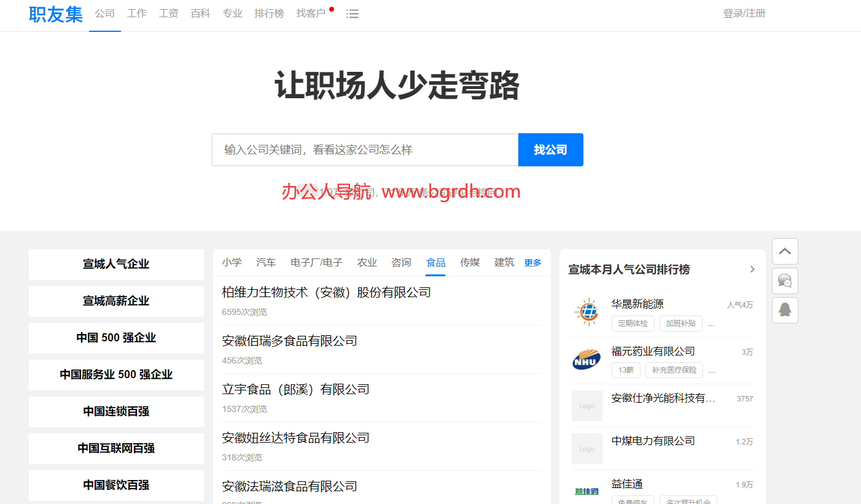Switch to the 汽车 category tab
861x504 pixels.
click(266, 262)
